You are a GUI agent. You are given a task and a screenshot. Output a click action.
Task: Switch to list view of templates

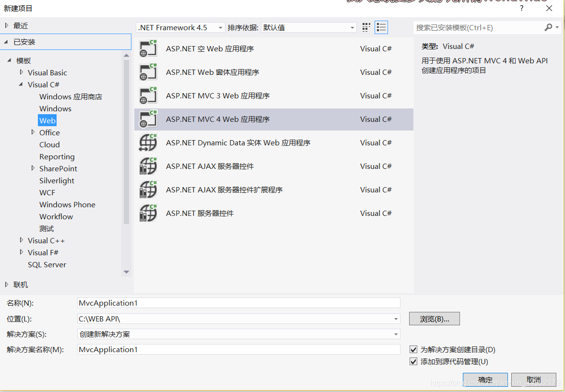[381, 27]
